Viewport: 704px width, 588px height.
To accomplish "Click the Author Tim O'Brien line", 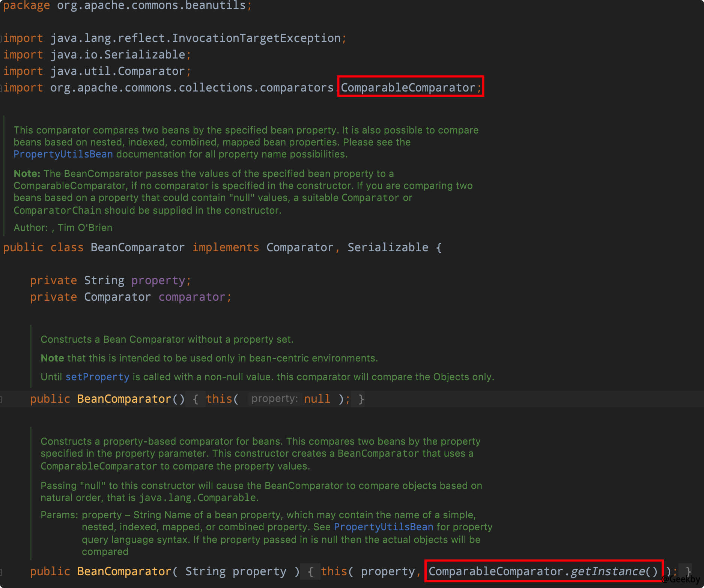I will pos(62,228).
